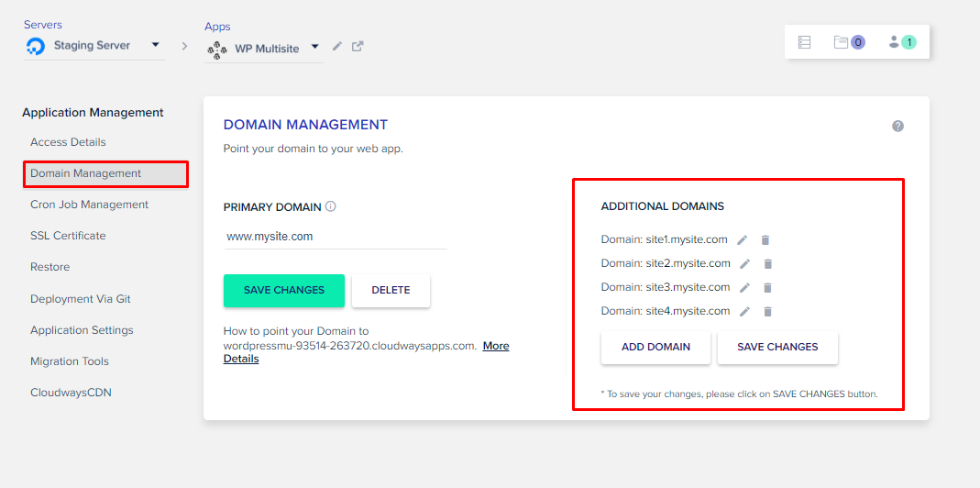
Task: Click the help question mark icon
Action: 897,127
